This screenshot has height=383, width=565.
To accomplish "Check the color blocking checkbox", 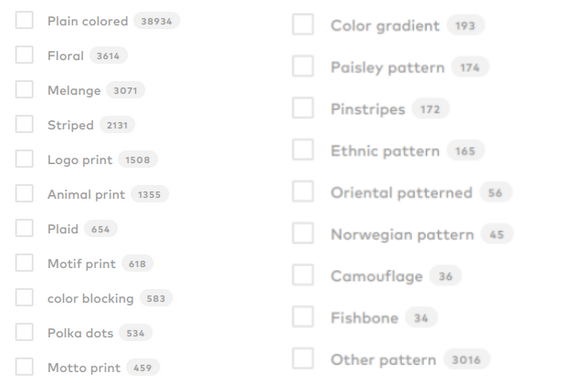I will tap(24, 298).
